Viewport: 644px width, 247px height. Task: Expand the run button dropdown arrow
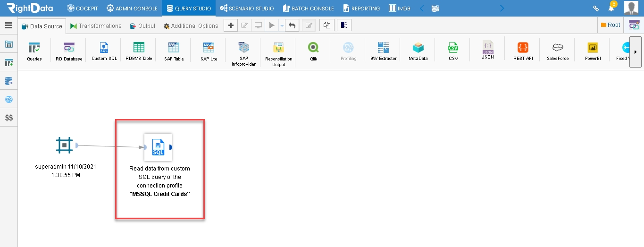point(282,26)
